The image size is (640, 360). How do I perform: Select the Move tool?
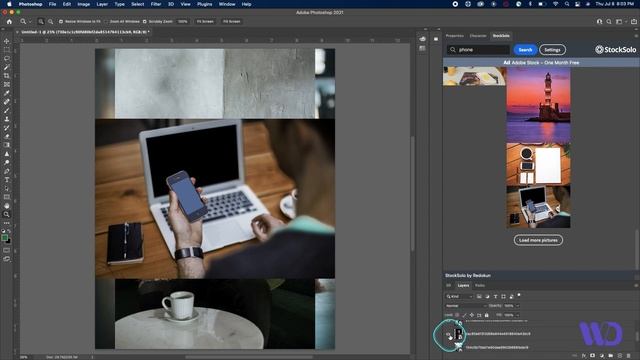pos(7,41)
